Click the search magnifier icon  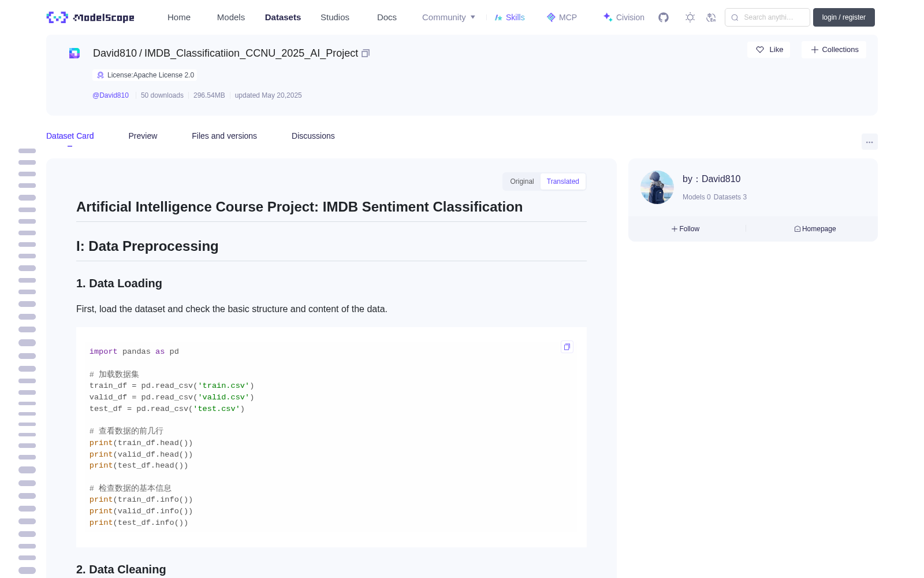(x=735, y=17)
